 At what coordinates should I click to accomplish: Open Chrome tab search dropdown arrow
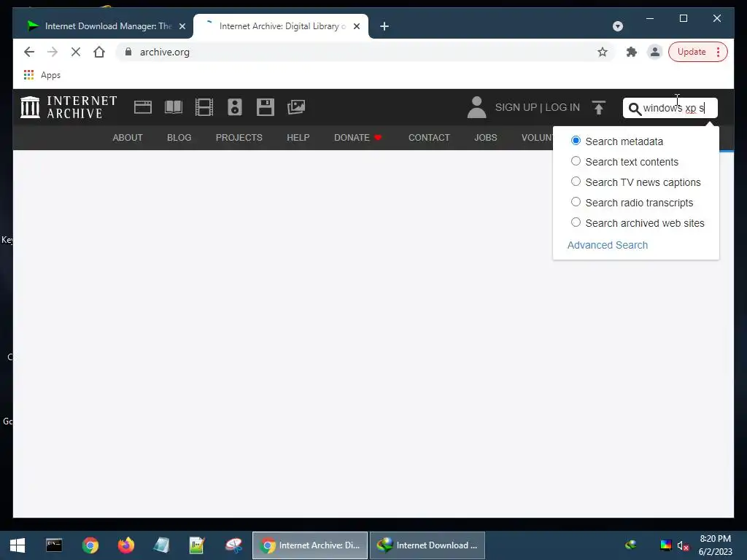[617, 26]
